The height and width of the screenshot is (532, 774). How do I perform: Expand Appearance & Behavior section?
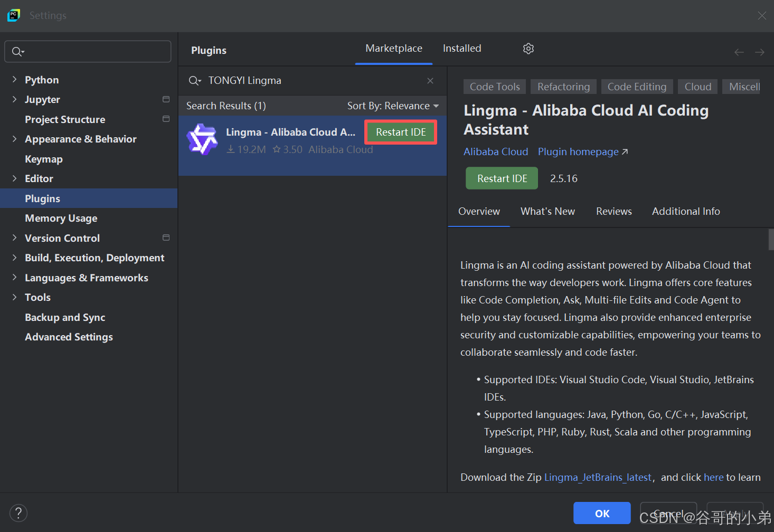click(14, 139)
